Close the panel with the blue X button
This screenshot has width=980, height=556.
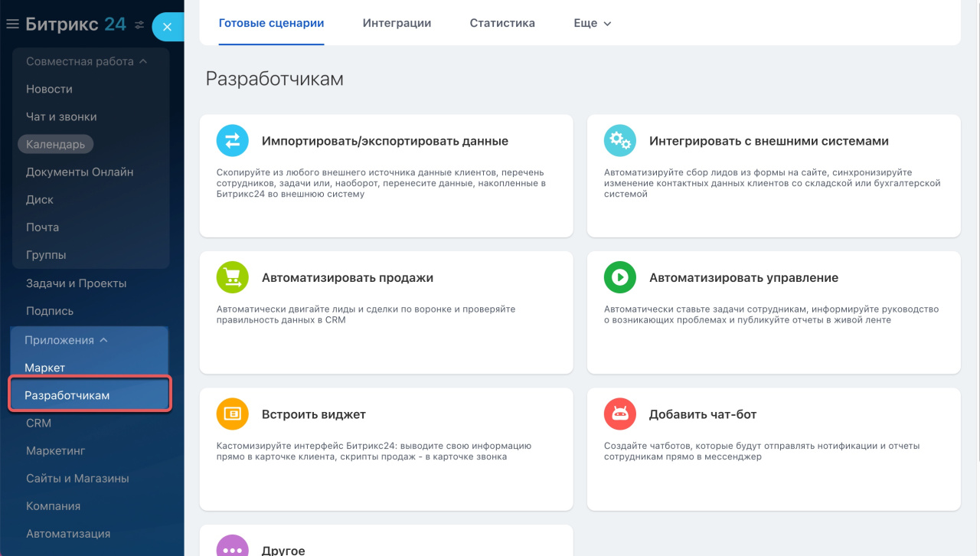[x=168, y=27]
